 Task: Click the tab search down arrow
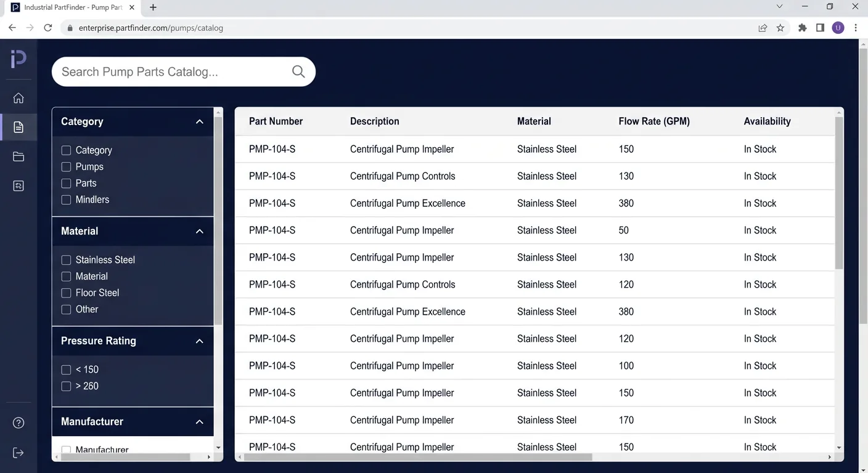point(779,7)
